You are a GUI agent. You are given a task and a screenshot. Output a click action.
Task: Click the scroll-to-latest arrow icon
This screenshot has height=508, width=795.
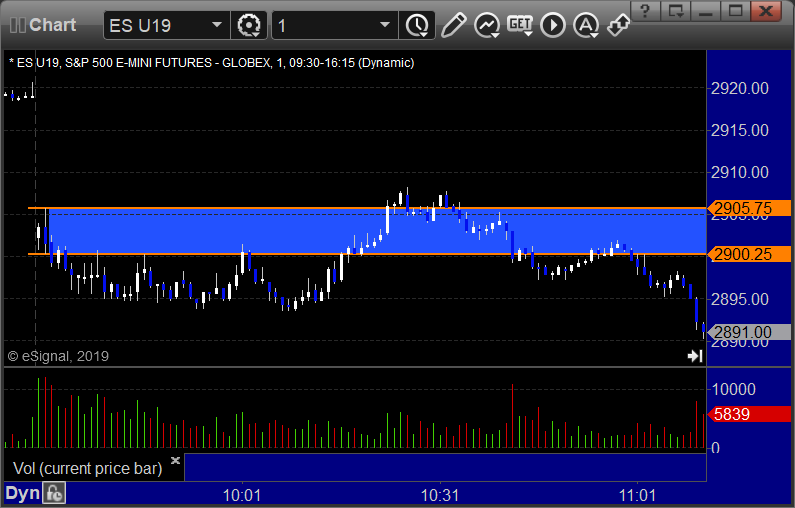pos(695,356)
